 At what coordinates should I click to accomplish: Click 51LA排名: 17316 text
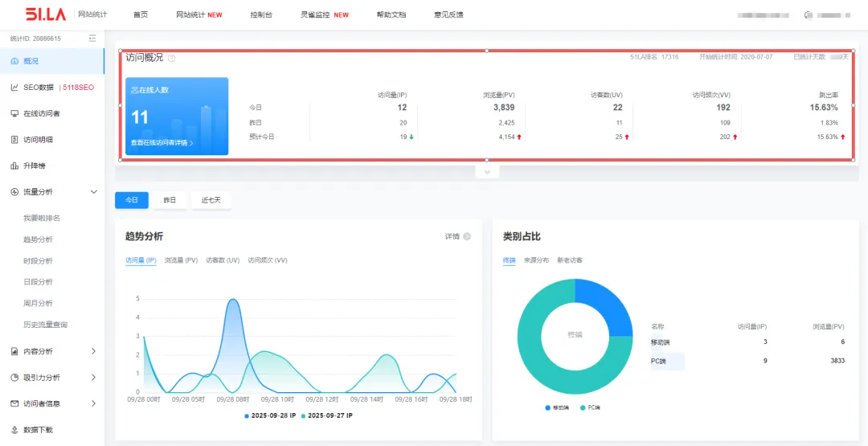(654, 57)
